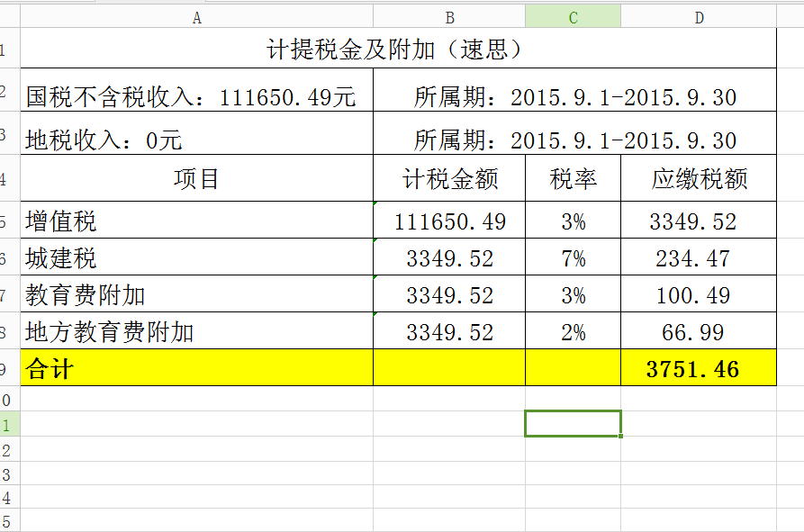Screen dimensions: 804x532
Task: Select the 66.99 cell
Action: point(699,332)
